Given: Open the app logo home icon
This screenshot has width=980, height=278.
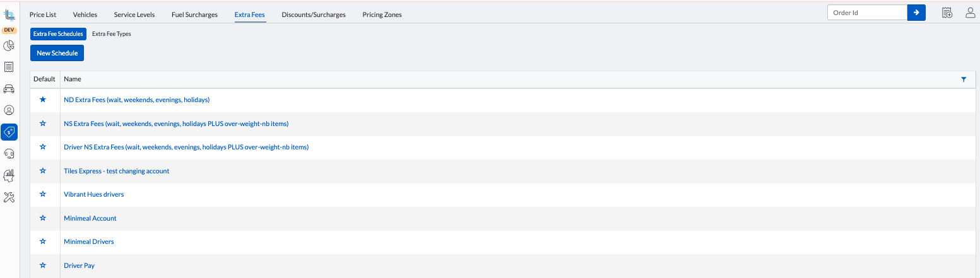Looking at the screenshot, I should (9, 15).
